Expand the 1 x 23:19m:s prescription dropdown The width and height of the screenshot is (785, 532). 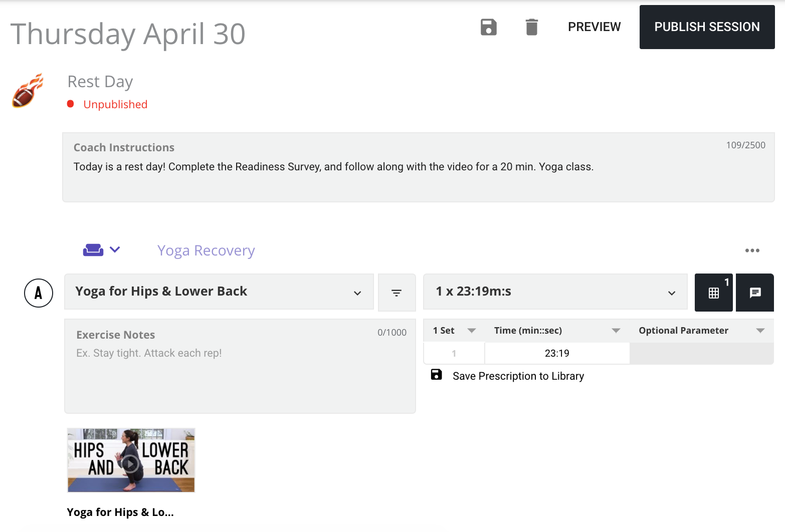pos(555,292)
